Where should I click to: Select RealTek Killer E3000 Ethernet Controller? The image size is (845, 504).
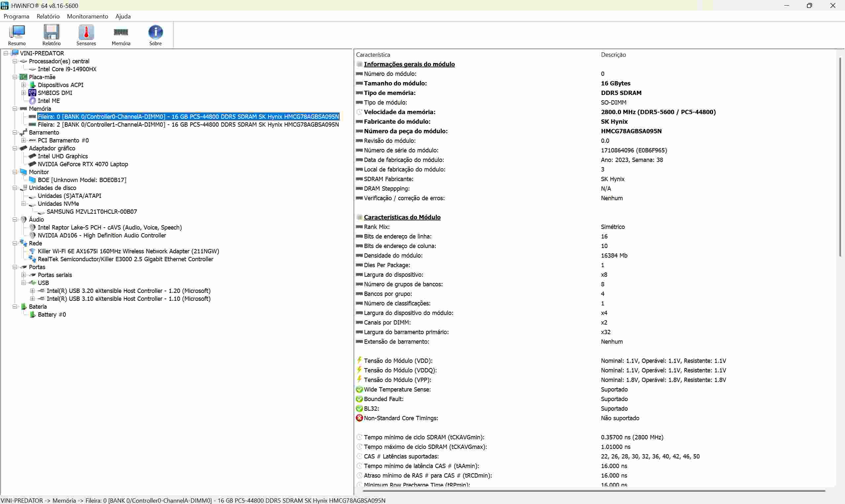(125, 259)
